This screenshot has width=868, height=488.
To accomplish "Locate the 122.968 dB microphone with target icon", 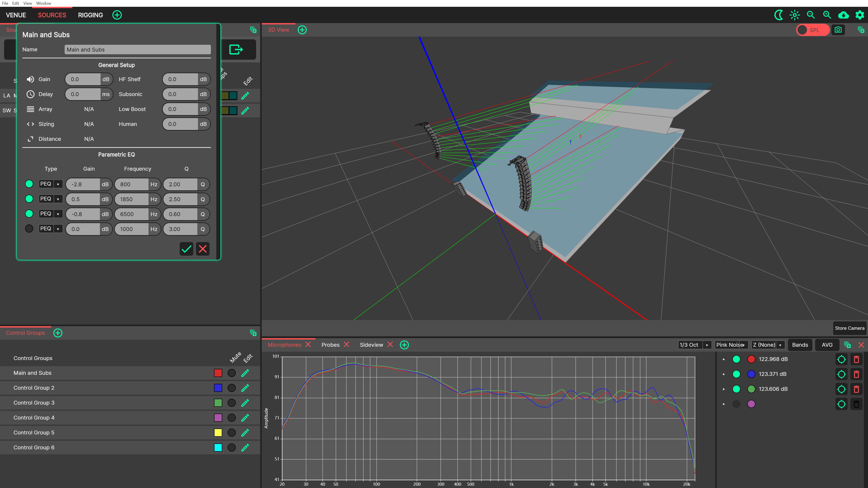I will pos(841,359).
